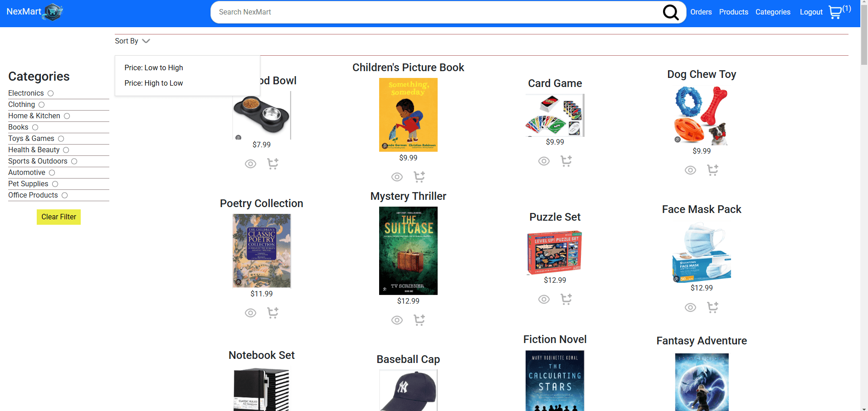The width and height of the screenshot is (868, 411).
Task: Choose Price: Low to High option
Action: click(154, 68)
